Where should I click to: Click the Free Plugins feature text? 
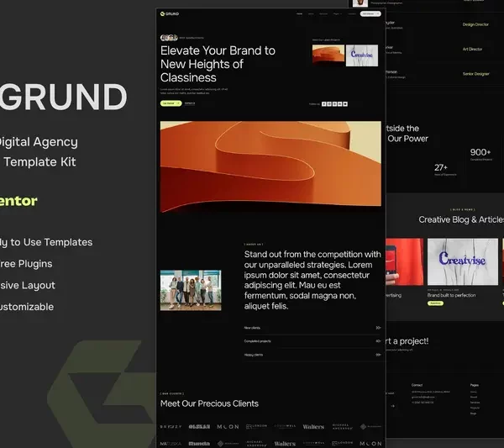click(26, 264)
